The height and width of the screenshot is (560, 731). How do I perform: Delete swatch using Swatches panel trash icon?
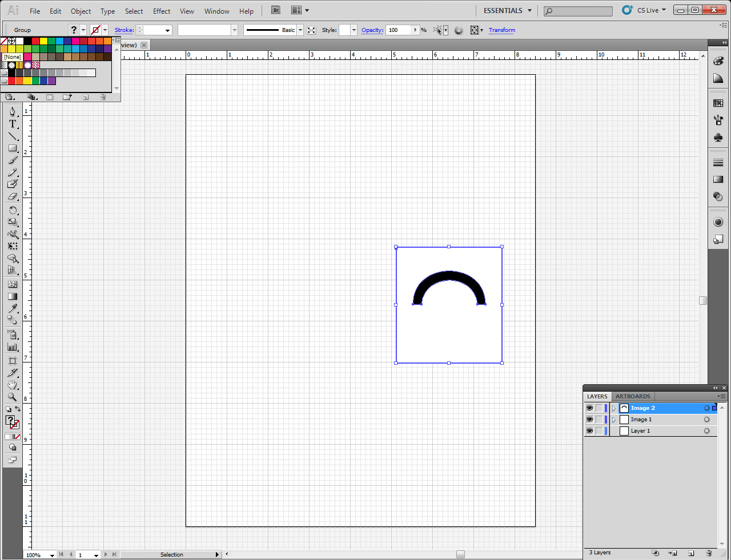pyautogui.click(x=103, y=97)
